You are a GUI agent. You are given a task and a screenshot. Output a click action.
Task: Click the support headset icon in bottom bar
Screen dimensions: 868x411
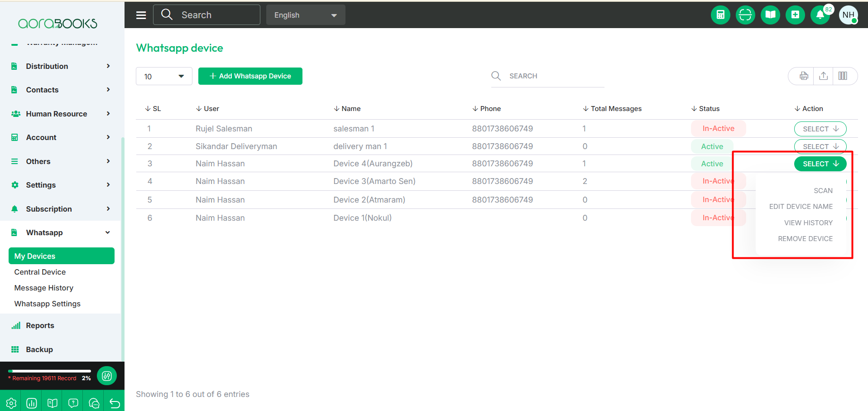point(94,403)
